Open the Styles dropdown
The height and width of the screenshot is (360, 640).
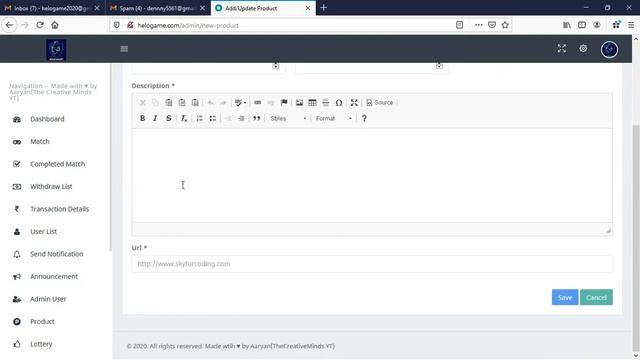point(288,118)
